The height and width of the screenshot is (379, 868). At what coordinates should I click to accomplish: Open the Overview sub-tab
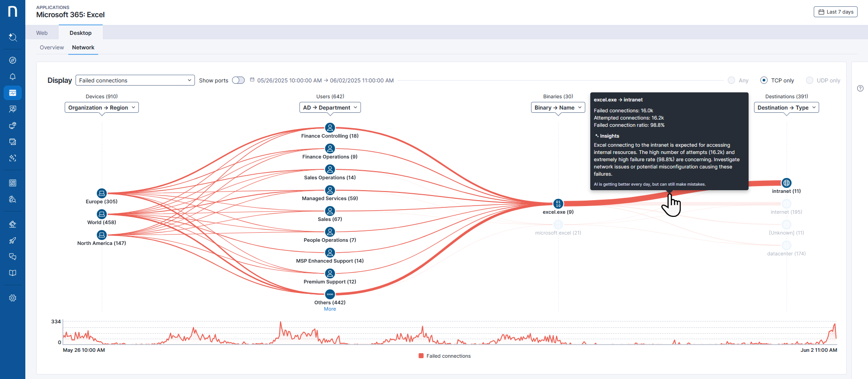[x=52, y=48]
